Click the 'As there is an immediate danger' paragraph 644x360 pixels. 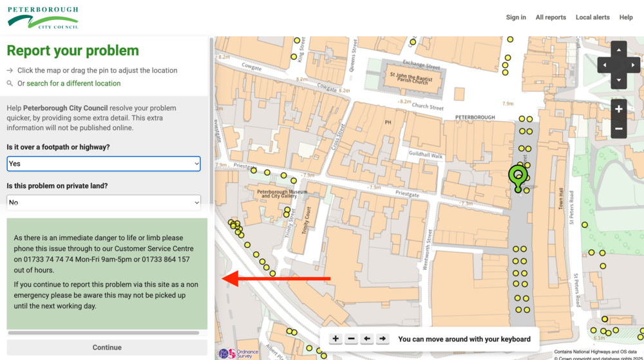coord(104,254)
